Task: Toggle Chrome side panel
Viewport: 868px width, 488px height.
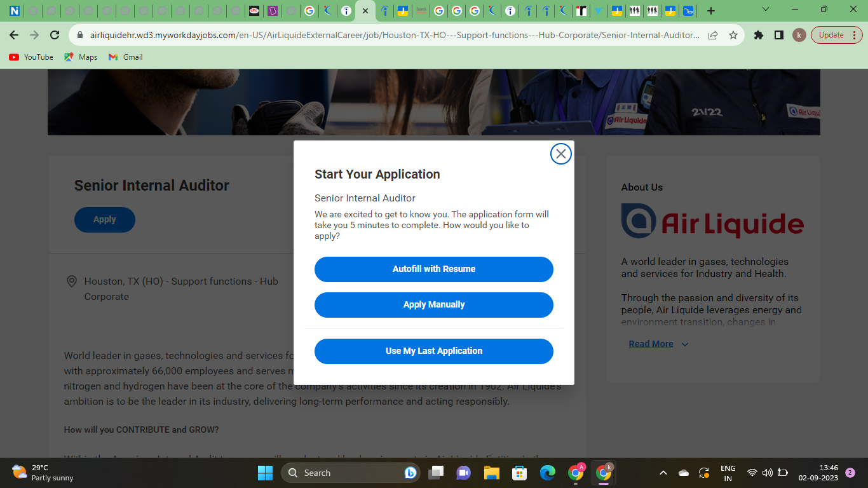Action: point(779,36)
